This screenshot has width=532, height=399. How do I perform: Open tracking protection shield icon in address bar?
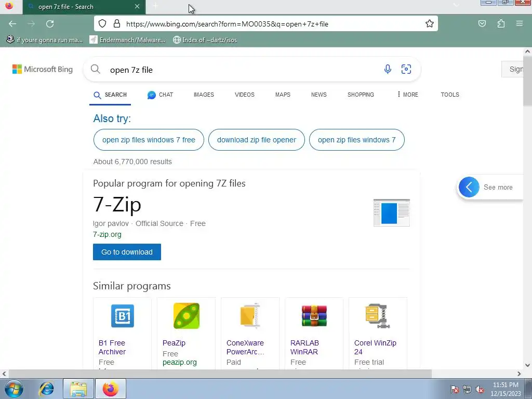102,23
